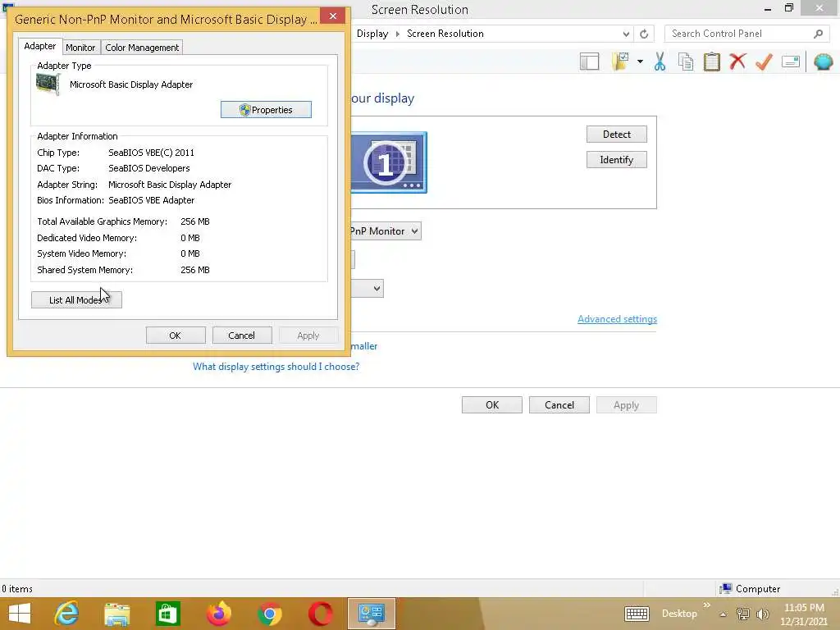Screen dimensions: 840x630
Task: Click the volume speaker icon in tray
Action: point(762,614)
